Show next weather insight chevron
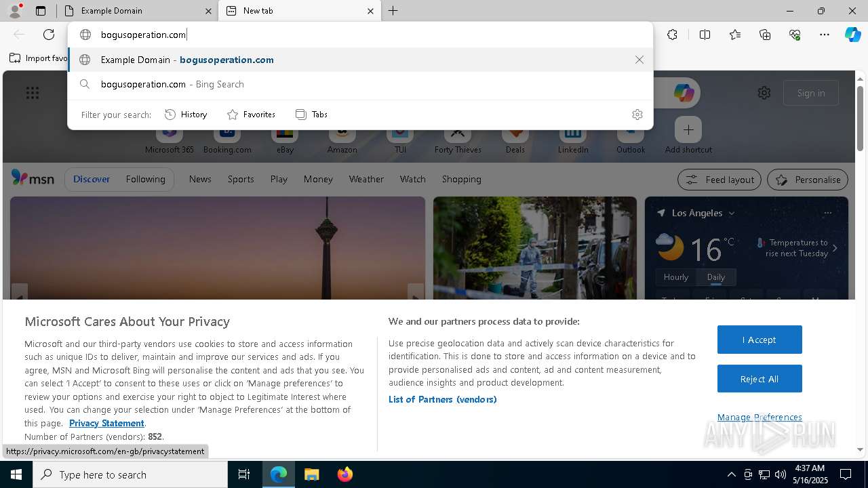This screenshot has height=488, width=868. [x=835, y=248]
